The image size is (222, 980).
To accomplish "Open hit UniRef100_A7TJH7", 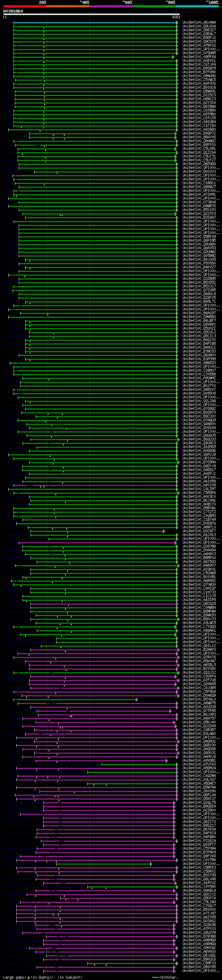I will point(199,913).
